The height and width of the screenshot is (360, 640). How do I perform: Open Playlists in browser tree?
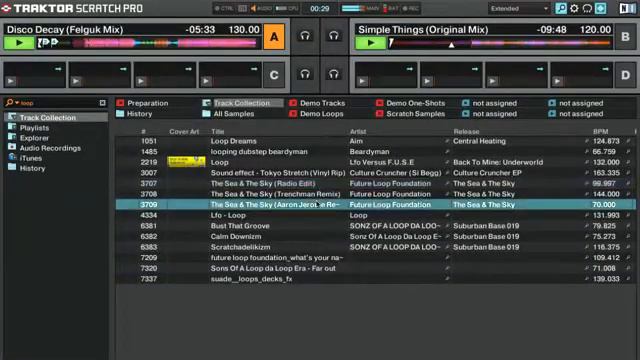pyautogui.click(x=34, y=128)
